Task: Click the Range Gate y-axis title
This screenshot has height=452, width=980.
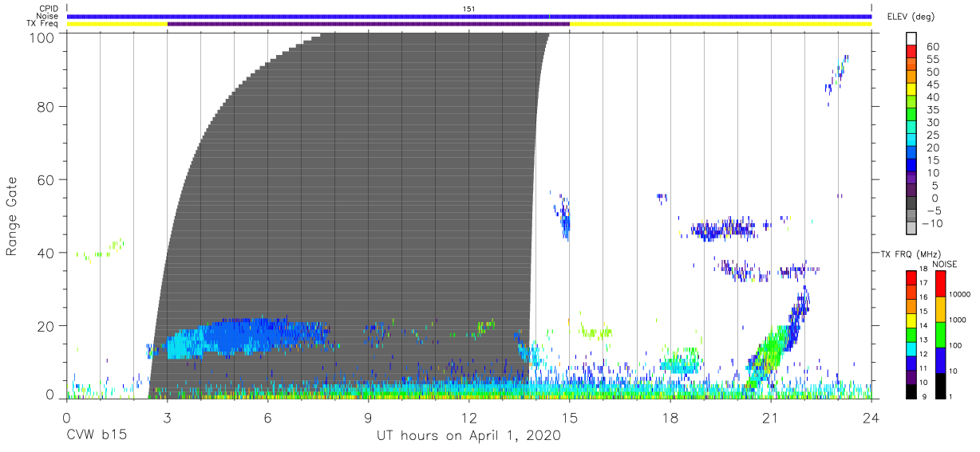Action: click(12, 217)
